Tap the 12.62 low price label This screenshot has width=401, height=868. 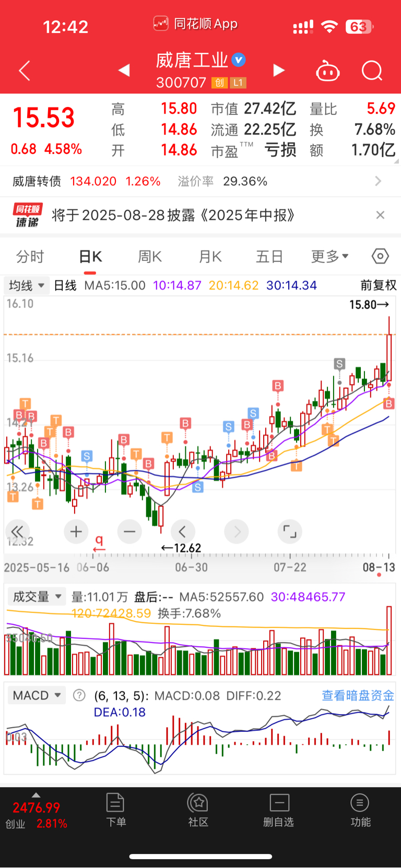pyautogui.click(x=181, y=548)
